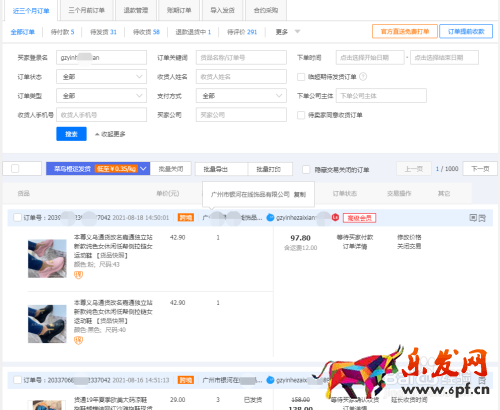The height and width of the screenshot is (410, 500).
Task: Click the orange badge under pink shoe item
Action: pos(78,275)
